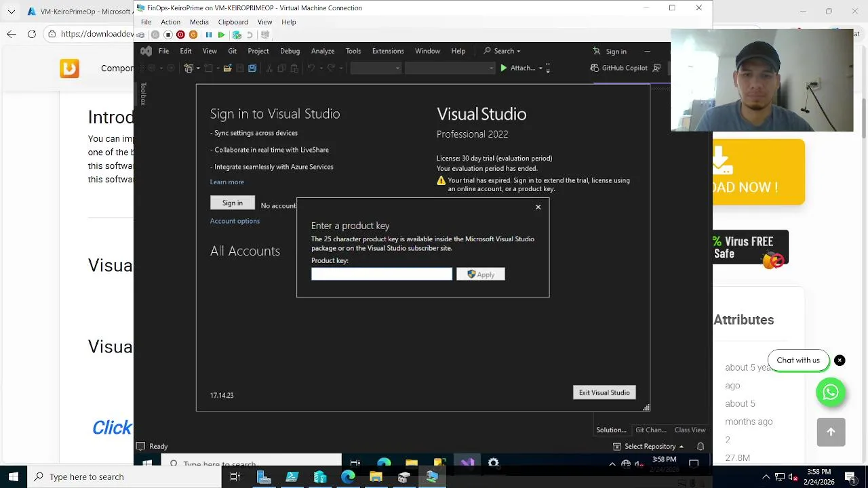Image resolution: width=868 pixels, height=488 pixels.
Task: Click the Settings gear in VM taskbar
Action: click(x=494, y=464)
